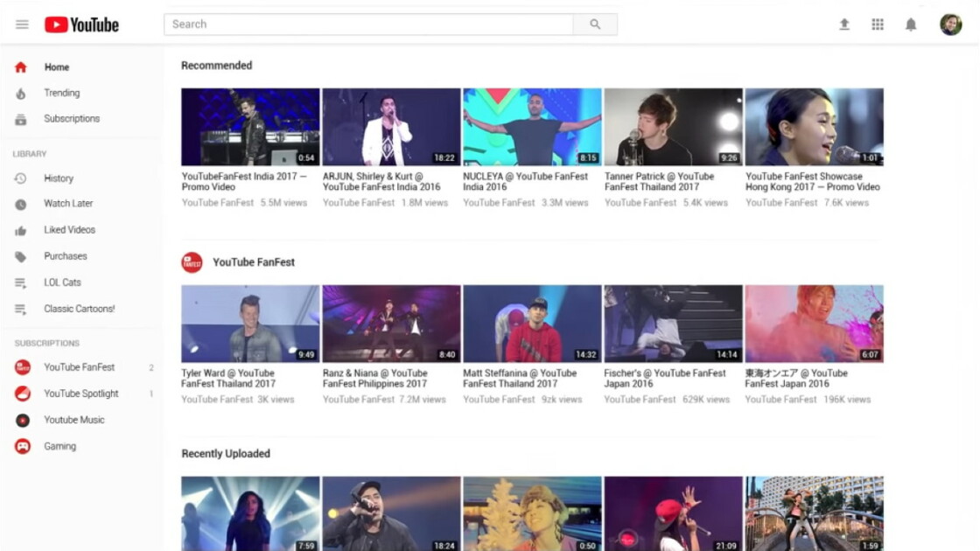This screenshot has width=980, height=551.
Task: Open the LOL Cats playlist
Action: [x=62, y=282]
